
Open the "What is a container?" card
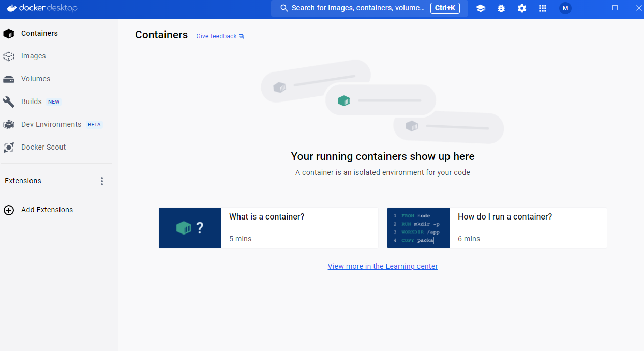(x=268, y=228)
